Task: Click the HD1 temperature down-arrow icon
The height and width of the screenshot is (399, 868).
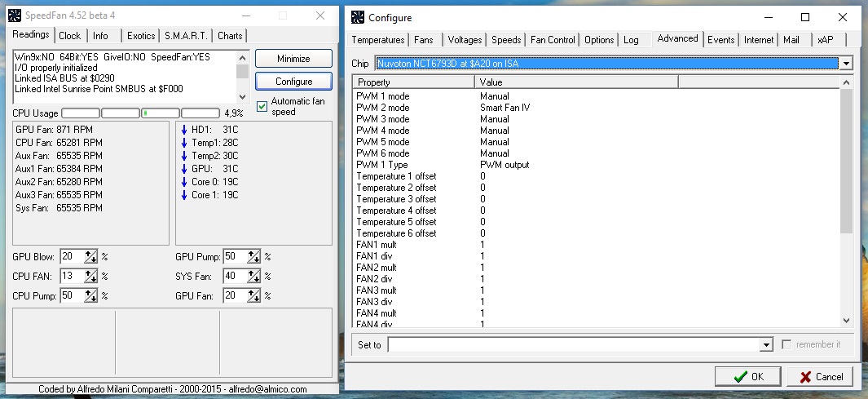Action: point(184,130)
